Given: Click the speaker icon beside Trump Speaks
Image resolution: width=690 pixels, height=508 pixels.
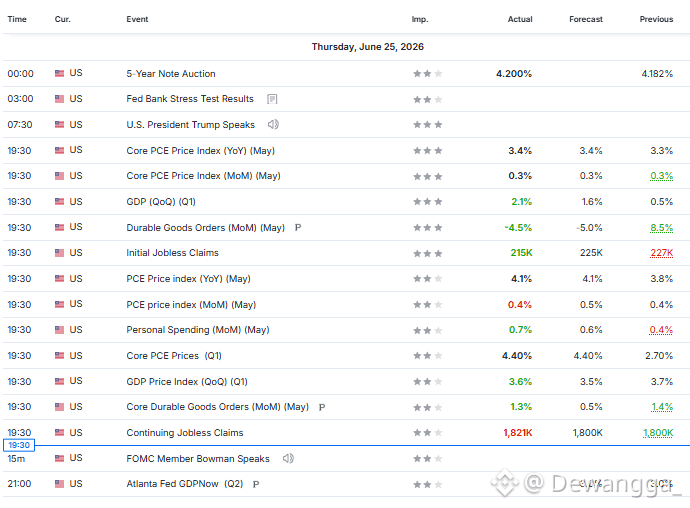Looking at the screenshot, I should (x=273, y=125).
